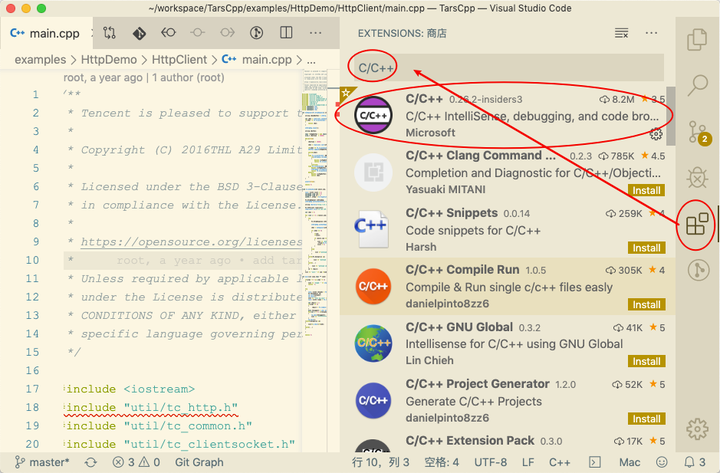Toggle the master branch in status bar
This screenshot has width=720, height=473.
click(x=42, y=462)
